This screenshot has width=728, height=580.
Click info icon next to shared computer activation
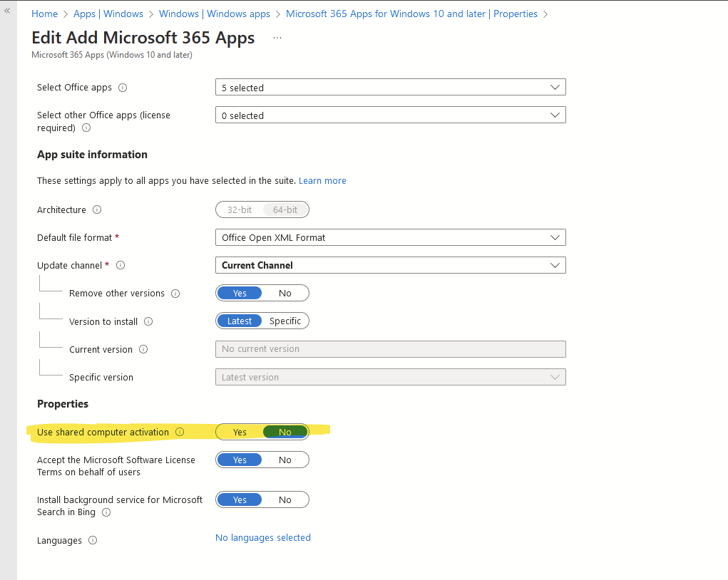pyautogui.click(x=180, y=432)
